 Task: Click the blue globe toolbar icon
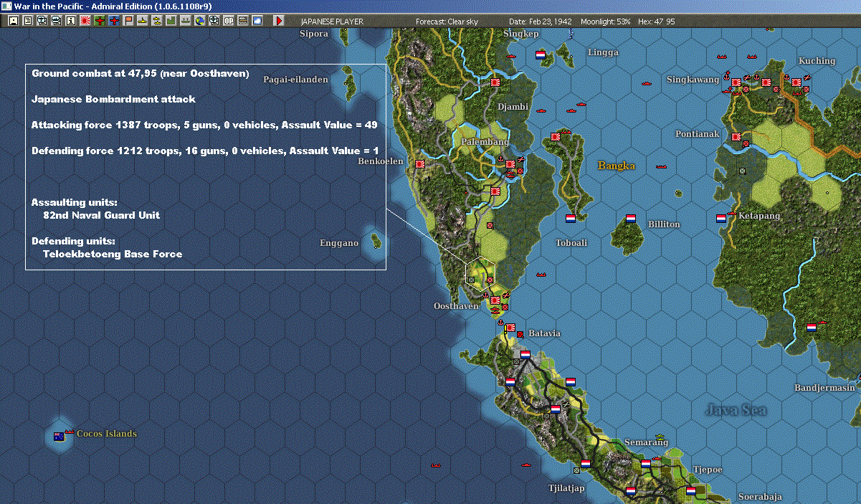[201, 21]
